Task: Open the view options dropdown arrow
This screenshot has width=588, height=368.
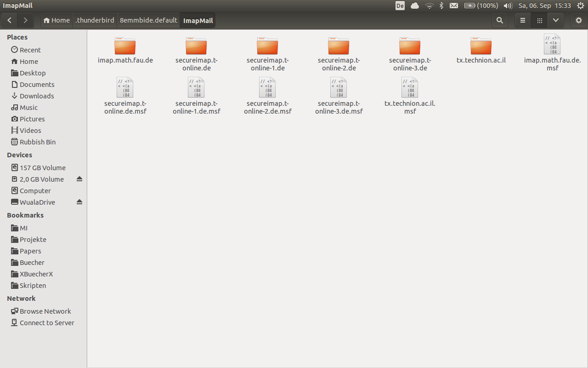Action: coord(556,20)
